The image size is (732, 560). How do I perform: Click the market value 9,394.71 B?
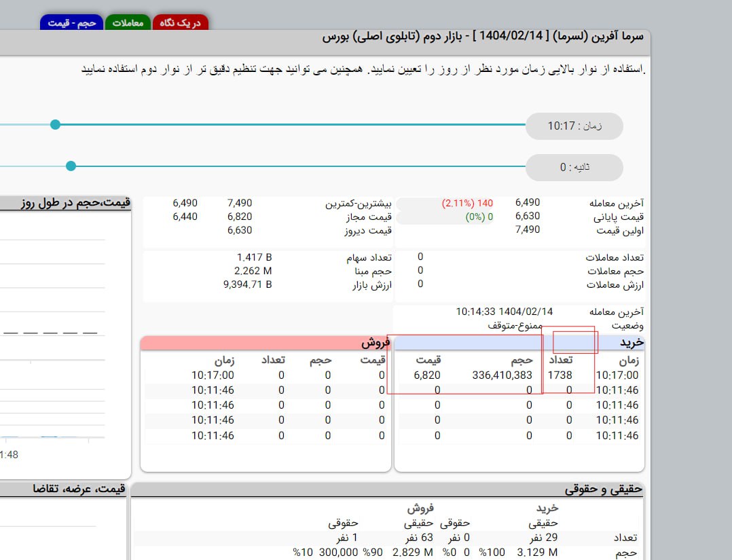pos(247,284)
